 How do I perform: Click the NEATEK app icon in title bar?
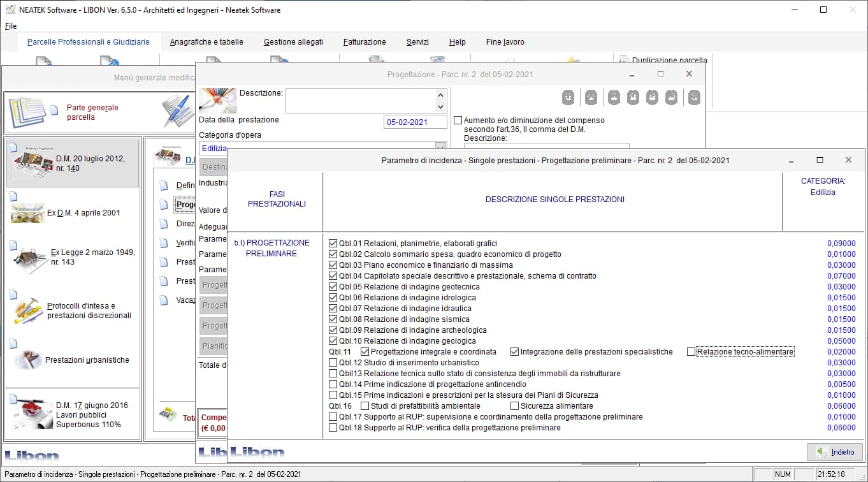pos(10,10)
